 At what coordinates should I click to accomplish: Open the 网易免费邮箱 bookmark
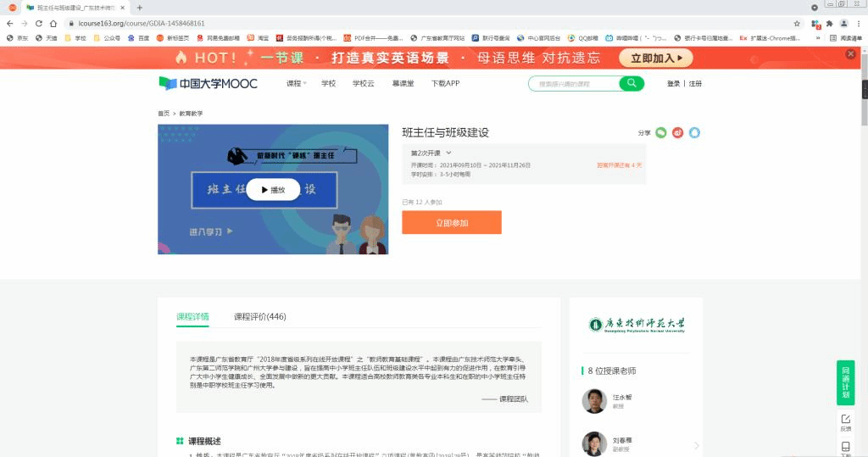(x=218, y=38)
